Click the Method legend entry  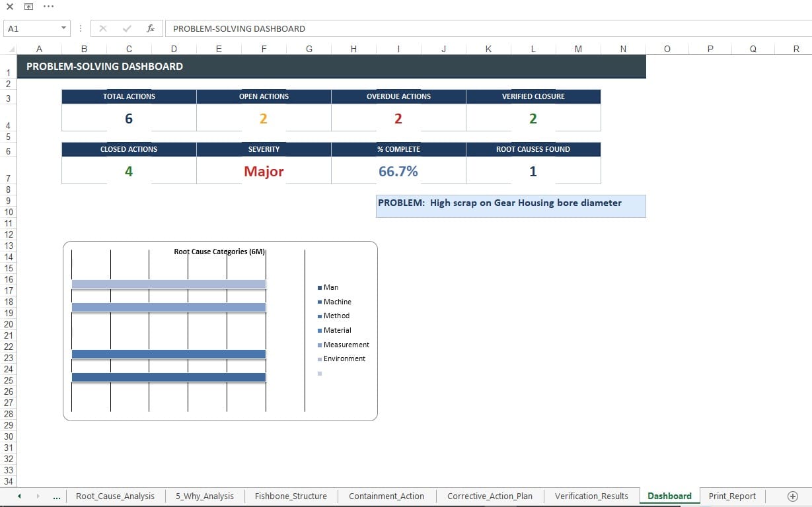(x=334, y=316)
